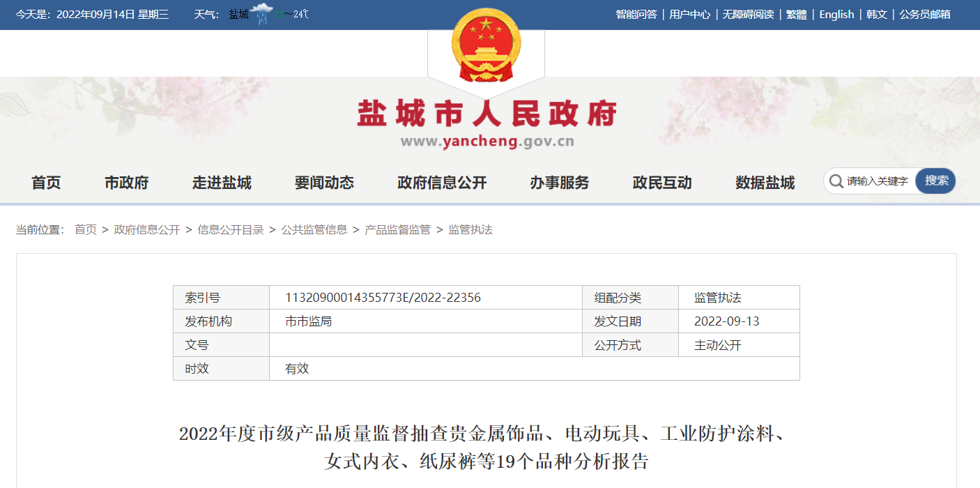This screenshot has height=488, width=980.
Task: Click the search magnifier icon
Action: (836, 181)
